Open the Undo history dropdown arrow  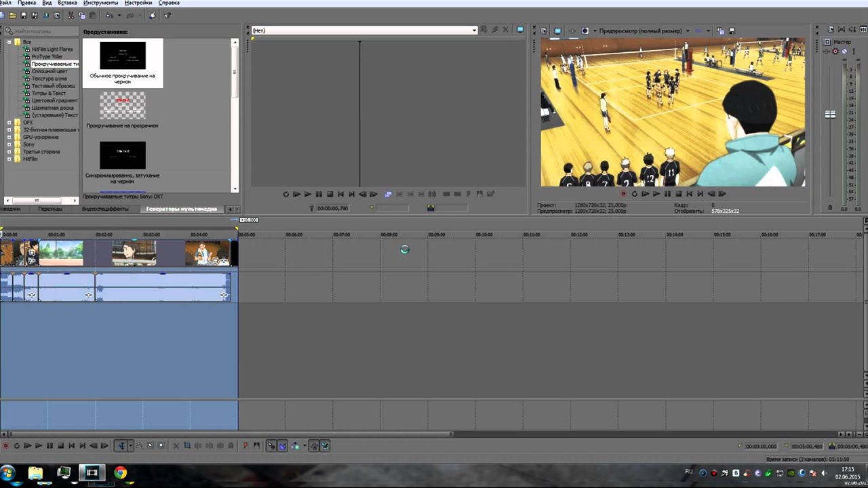point(118,15)
